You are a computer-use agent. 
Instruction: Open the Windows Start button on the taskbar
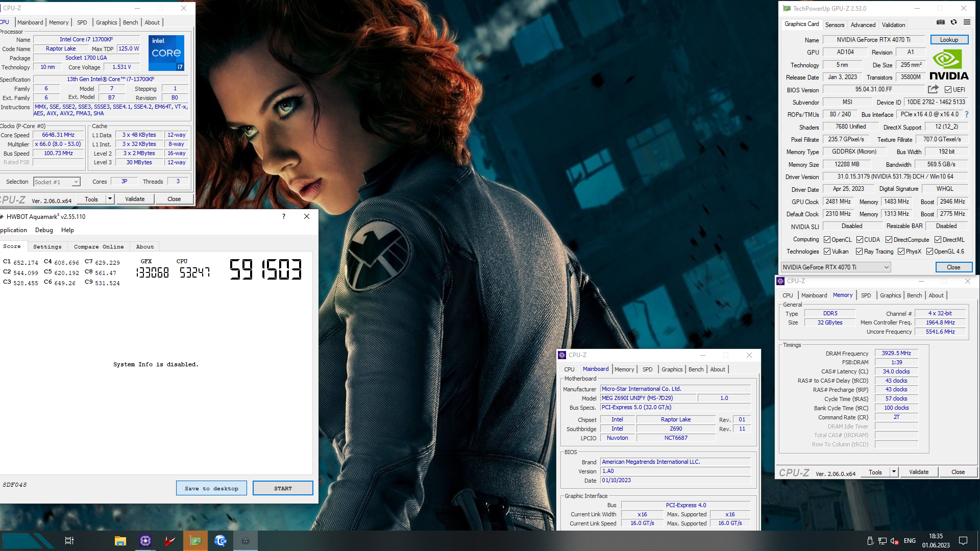tap(28, 541)
